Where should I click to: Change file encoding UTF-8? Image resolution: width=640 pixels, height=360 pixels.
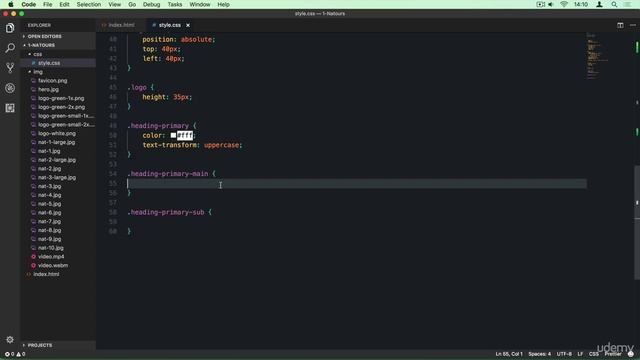tap(564, 354)
